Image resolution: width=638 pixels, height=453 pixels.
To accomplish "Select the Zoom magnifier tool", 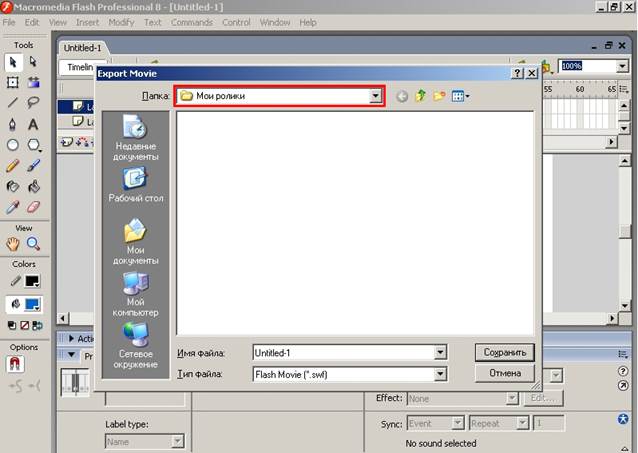I will (x=33, y=244).
